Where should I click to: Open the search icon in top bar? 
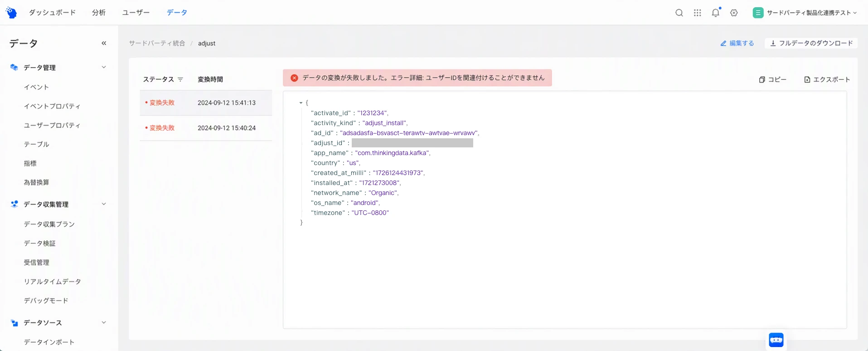click(x=679, y=13)
